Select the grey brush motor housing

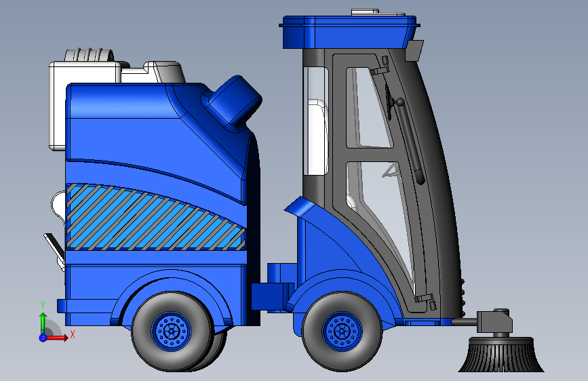point(494,321)
